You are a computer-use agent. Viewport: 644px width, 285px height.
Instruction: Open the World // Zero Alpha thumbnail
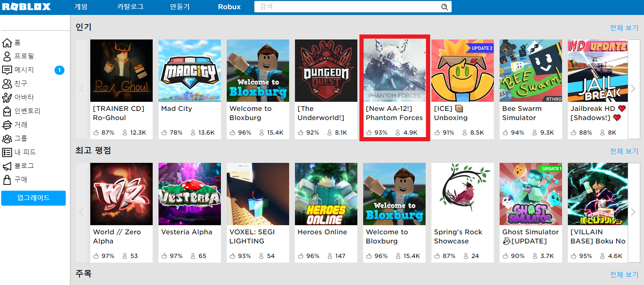tap(121, 194)
